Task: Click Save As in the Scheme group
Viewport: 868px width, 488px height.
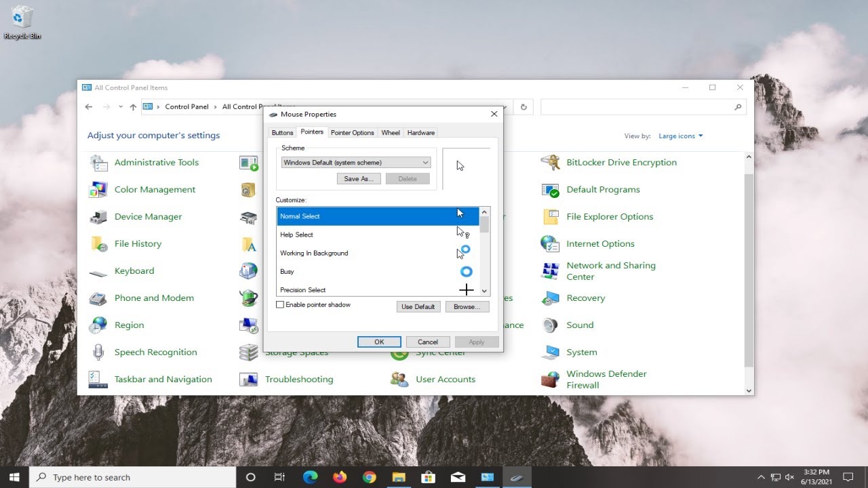Action: 359,179
